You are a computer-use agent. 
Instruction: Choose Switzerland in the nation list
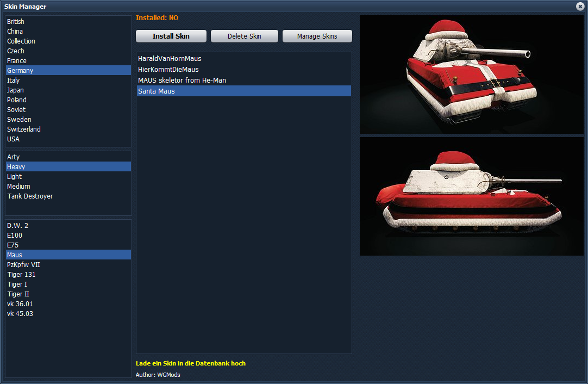[x=68, y=129]
